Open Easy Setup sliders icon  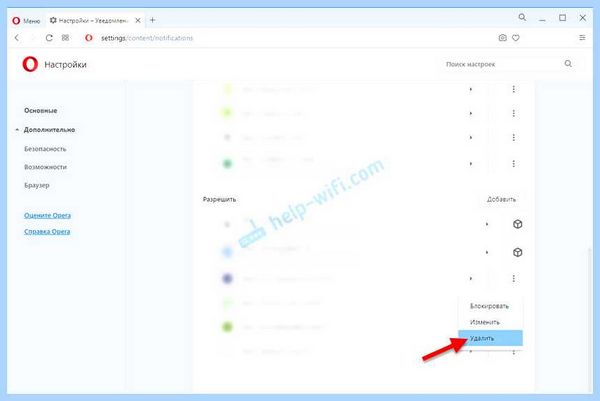click(582, 37)
